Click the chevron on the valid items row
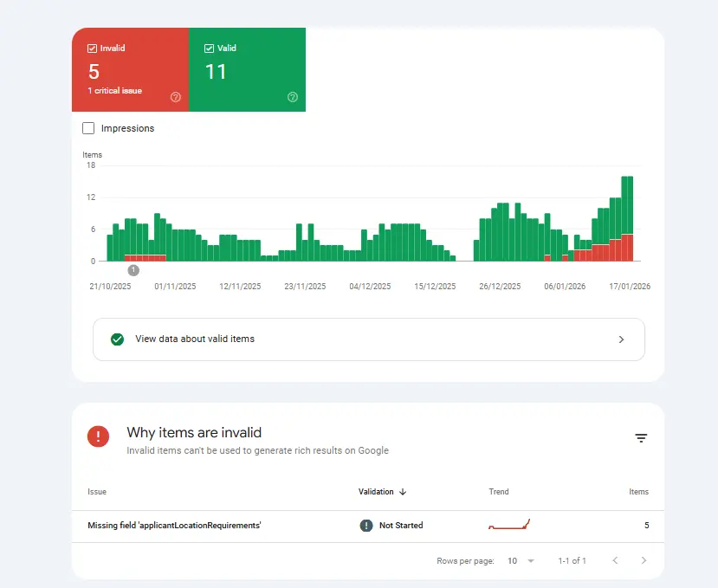 pos(621,339)
